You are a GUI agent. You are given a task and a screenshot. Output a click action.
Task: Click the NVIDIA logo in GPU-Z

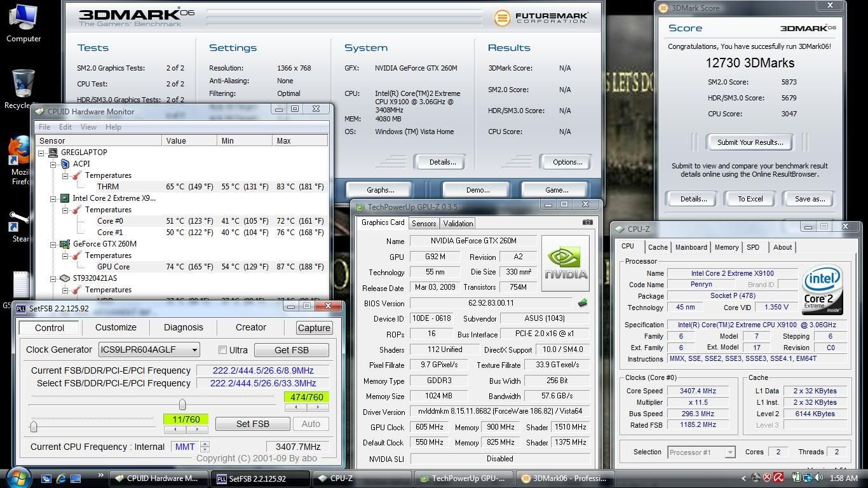[565, 263]
